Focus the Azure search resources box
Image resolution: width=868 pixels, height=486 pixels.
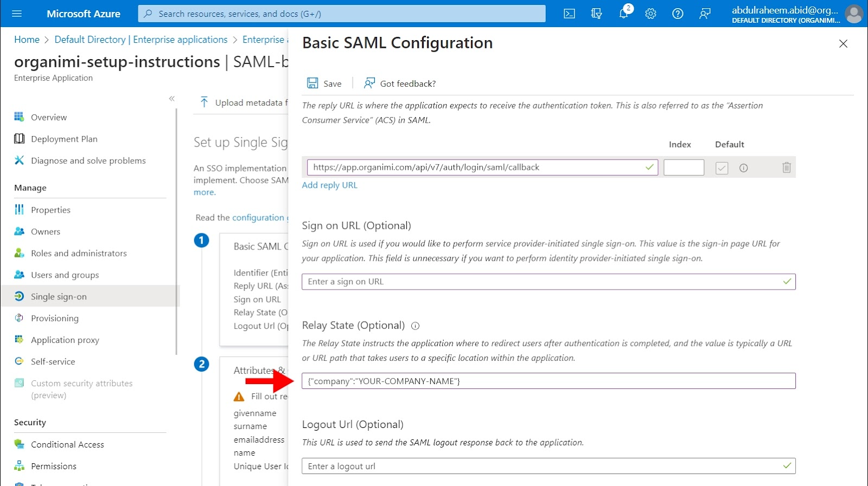pyautogui.click(x=342, y=14)
